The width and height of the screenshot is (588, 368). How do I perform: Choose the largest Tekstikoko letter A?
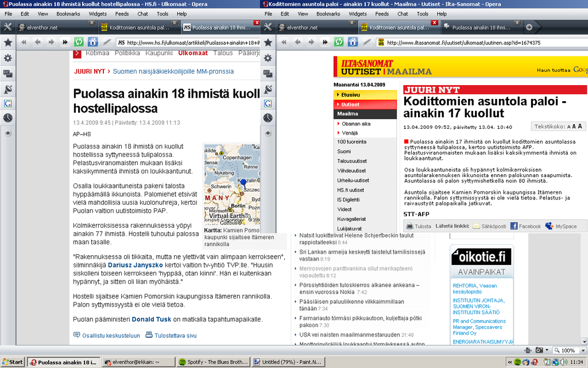[580, 126]
